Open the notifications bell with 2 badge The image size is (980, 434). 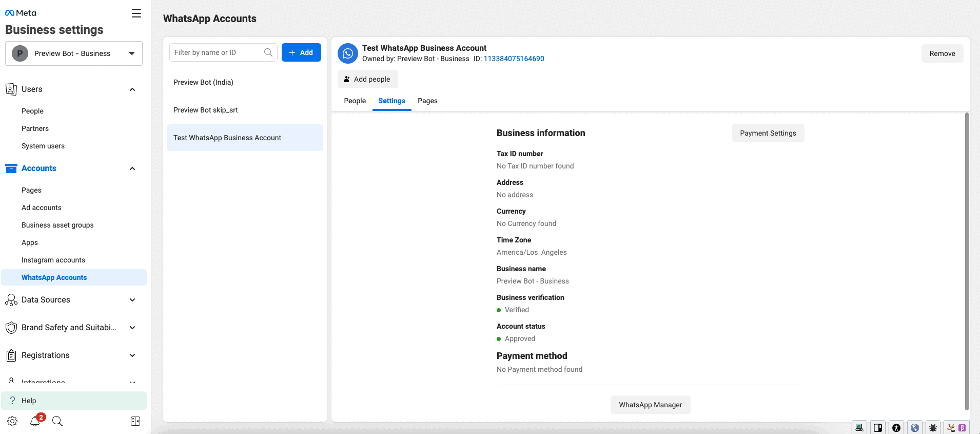pyautogui.click(x=35, y=421)
